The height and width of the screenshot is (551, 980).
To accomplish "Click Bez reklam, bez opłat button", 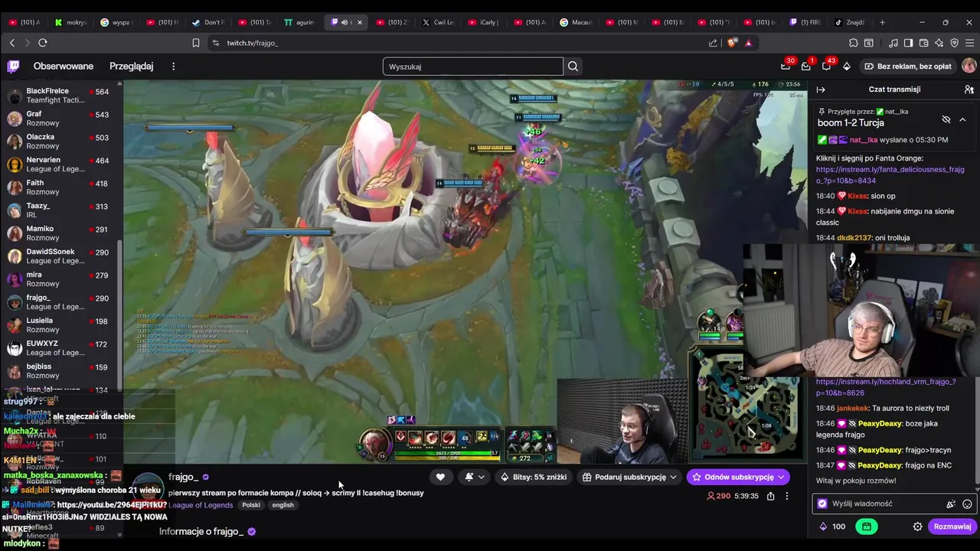I will [908, 67].
